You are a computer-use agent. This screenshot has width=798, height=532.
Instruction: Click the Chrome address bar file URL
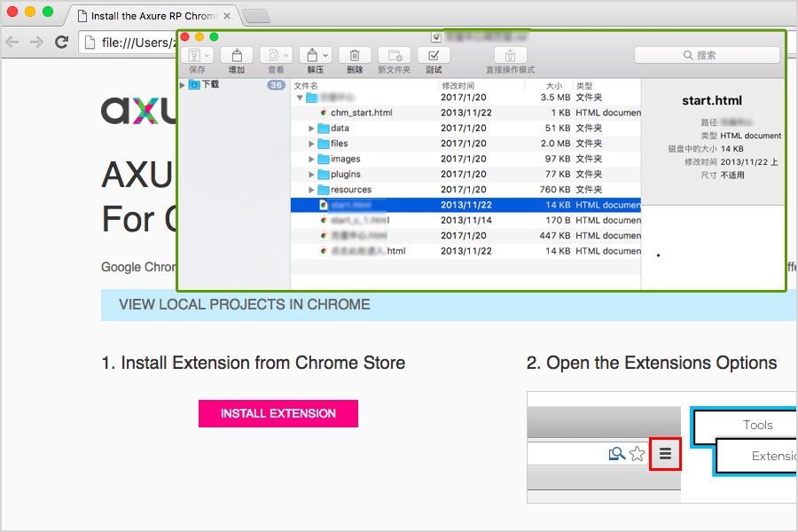point(138,43)
